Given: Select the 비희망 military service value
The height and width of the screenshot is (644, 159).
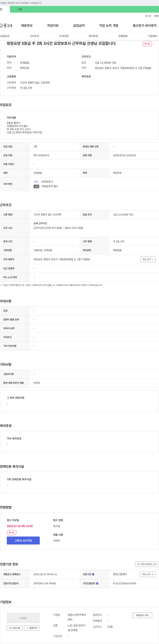Looking at the screenshot, I should pos(37,383).
